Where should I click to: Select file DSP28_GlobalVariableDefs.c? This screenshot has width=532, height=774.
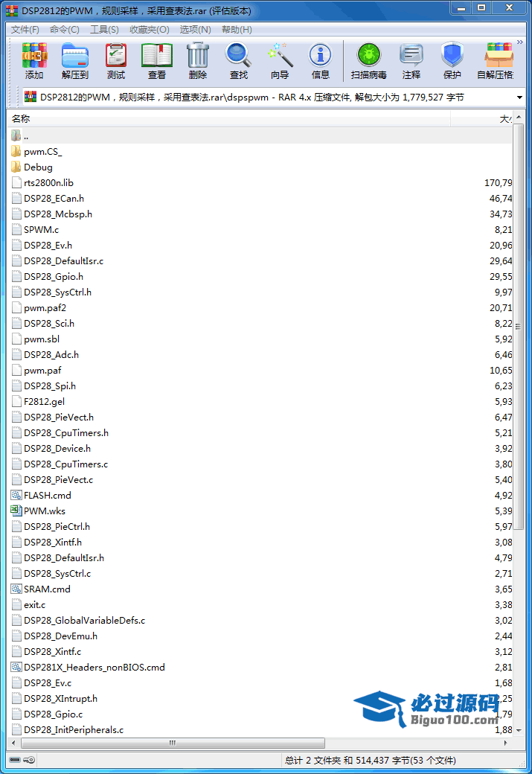click(x=84, y=621)
